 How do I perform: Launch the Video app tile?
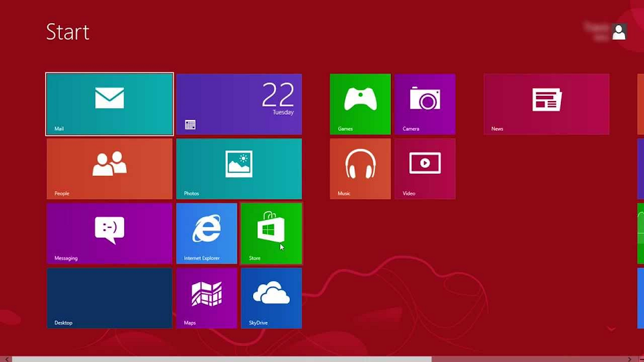click(x=424, y=169)
